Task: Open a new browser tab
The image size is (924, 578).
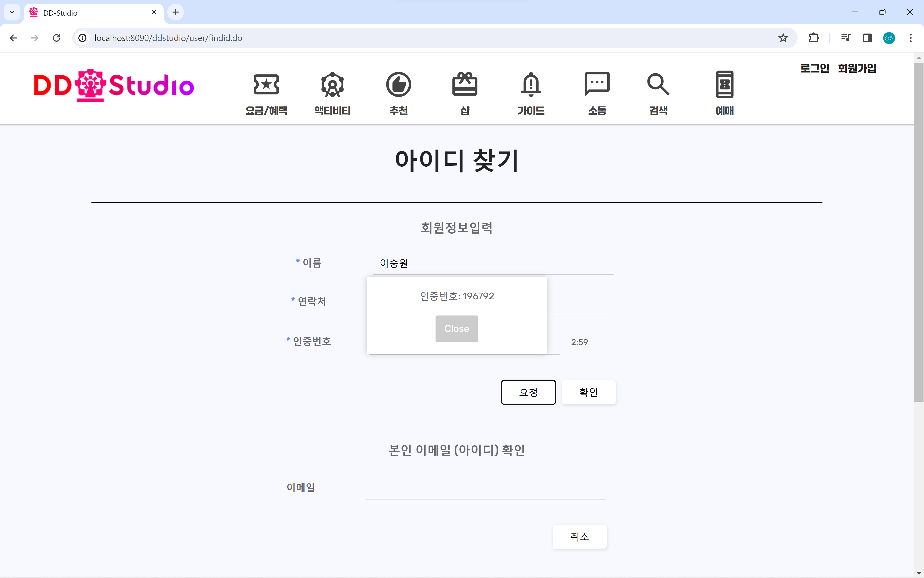Action: point(176,12)
